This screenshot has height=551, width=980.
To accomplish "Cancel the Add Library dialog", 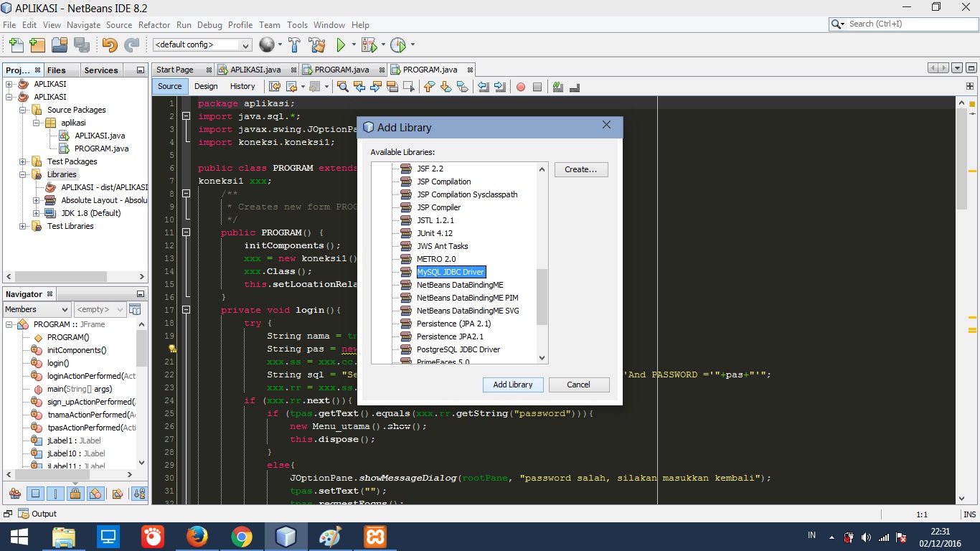I will [578, 385].
